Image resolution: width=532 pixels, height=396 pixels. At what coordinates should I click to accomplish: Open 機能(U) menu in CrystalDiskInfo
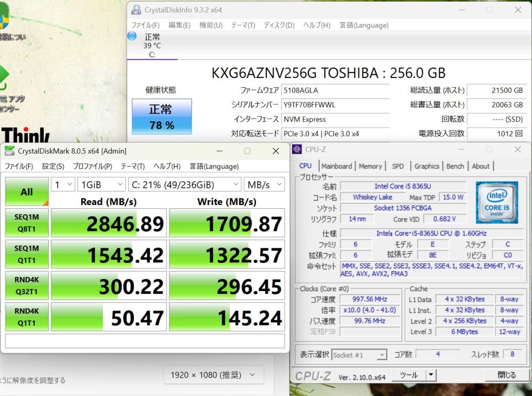(x=211, y=25)
